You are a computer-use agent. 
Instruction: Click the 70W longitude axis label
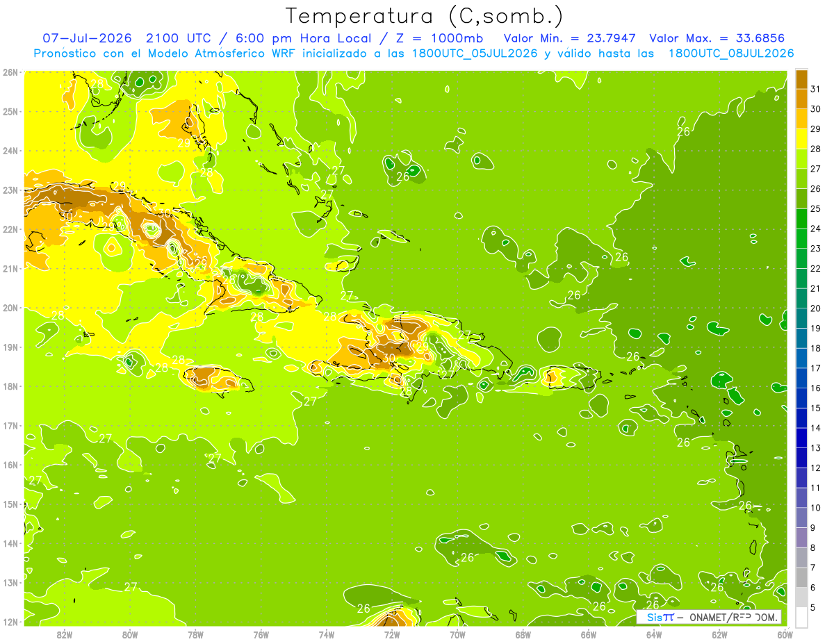tap(457, 634)
